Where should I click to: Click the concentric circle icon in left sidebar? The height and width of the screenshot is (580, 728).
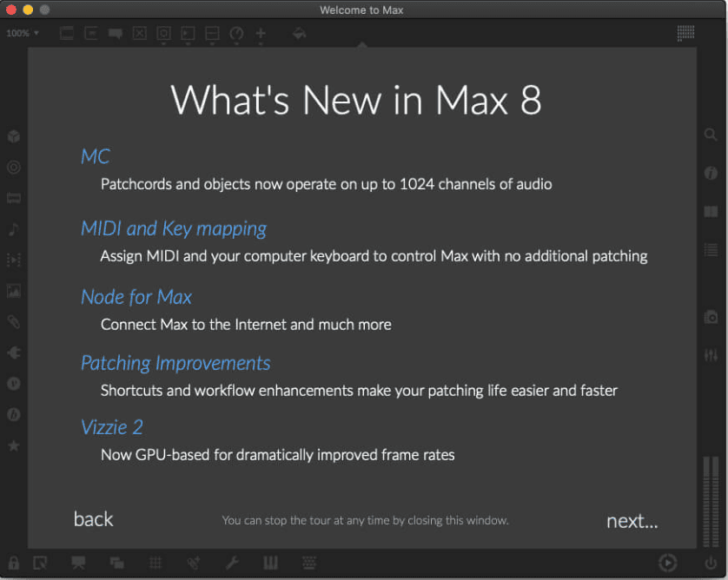click(x=13, y=167)
